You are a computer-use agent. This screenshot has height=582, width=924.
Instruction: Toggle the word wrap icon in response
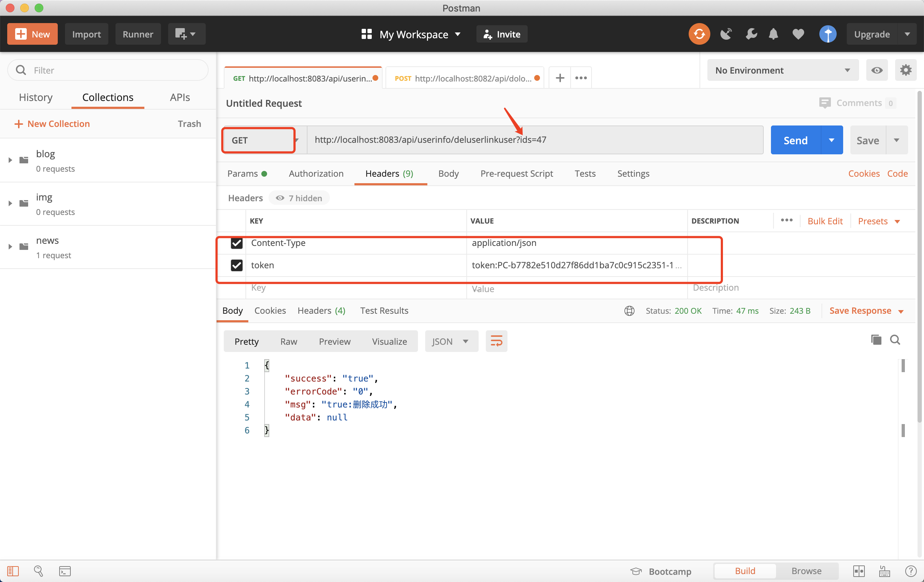tap(496, 341)
